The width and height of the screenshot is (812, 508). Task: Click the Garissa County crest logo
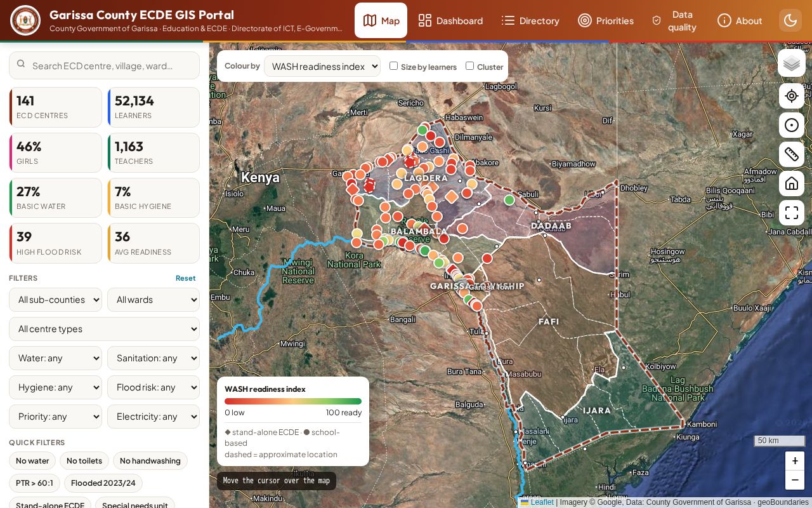[25, 20]
